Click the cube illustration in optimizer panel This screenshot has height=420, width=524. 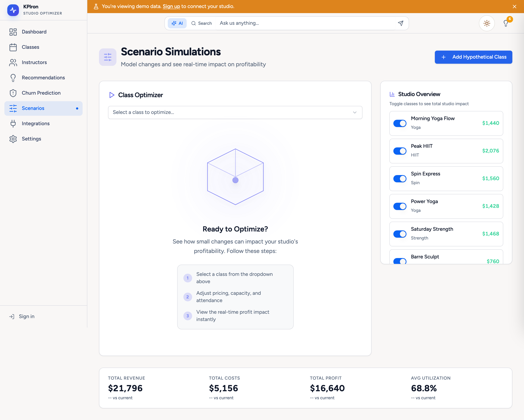(x=235, y=177)
